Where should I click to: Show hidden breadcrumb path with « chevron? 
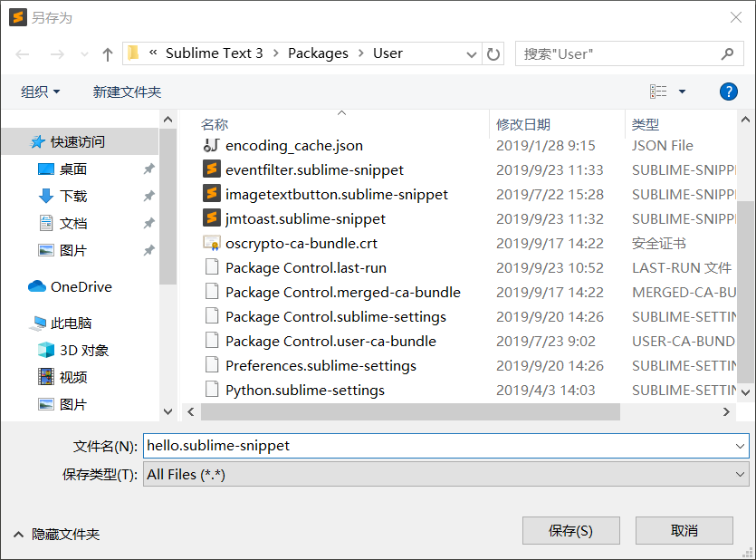153,52
